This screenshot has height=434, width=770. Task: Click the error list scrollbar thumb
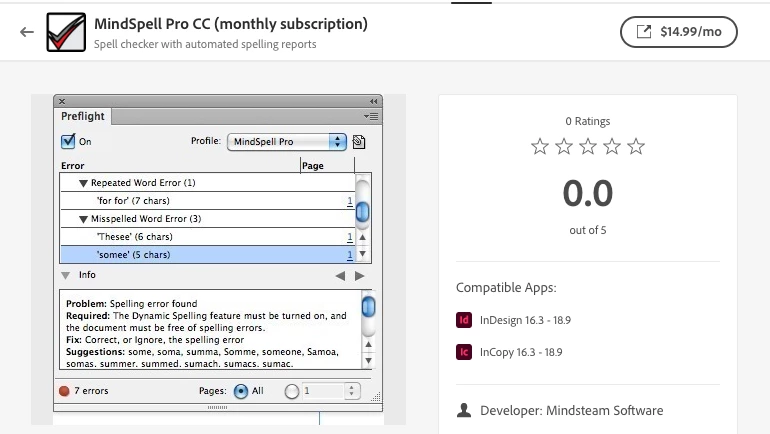coord(362,212)
